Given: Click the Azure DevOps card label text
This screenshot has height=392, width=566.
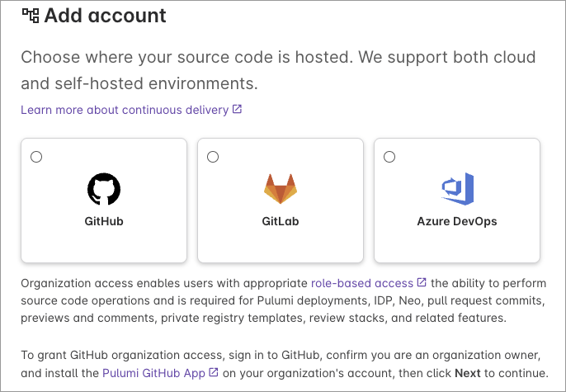Looking at the screenshot, I should pyautogui.click(x=457, y=221).
